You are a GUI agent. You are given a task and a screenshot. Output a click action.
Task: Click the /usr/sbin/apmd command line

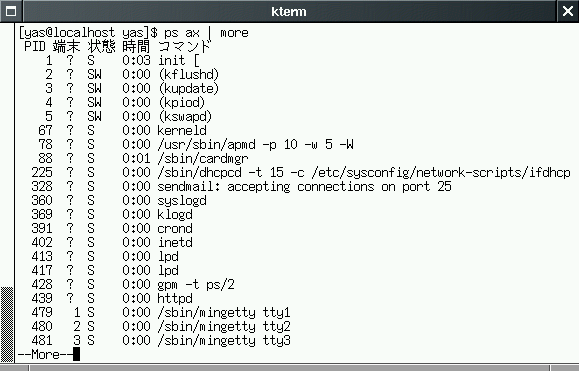[256, 144]
